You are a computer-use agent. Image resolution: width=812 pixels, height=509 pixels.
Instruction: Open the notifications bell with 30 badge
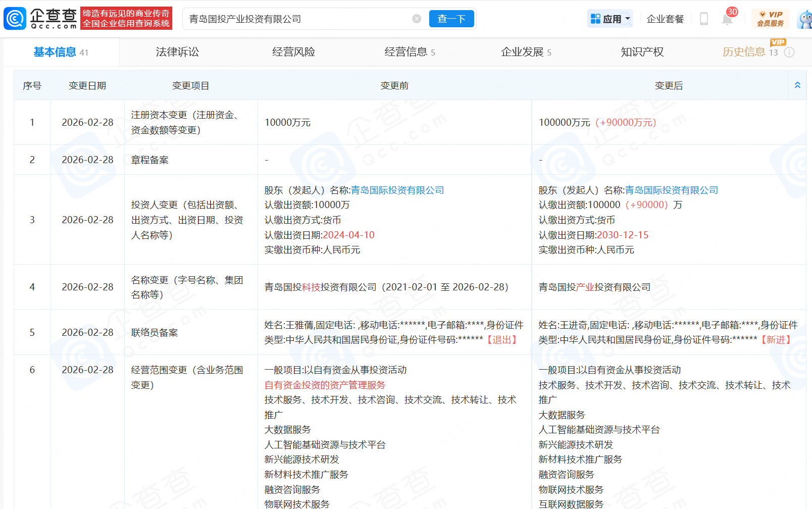point(727,19)
